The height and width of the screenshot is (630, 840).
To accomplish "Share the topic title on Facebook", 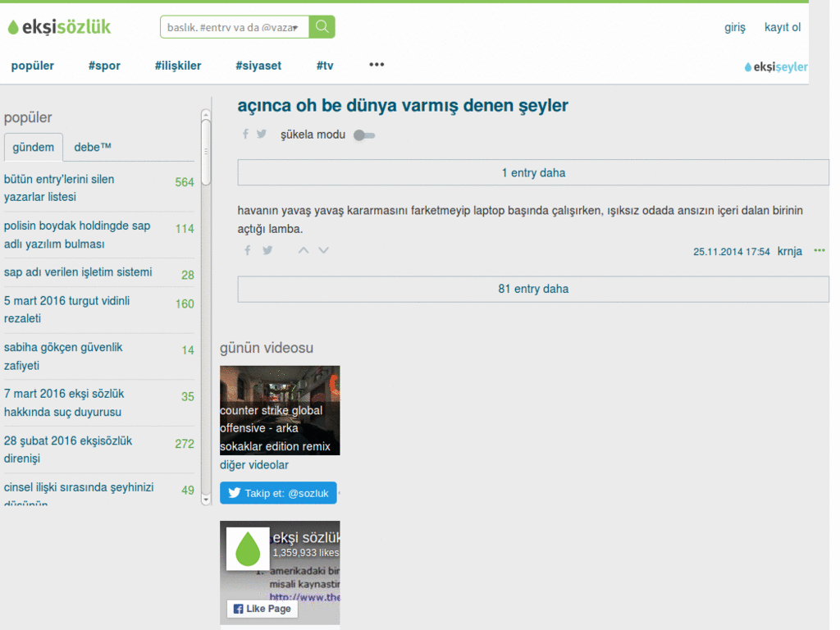I will [245, 134].
